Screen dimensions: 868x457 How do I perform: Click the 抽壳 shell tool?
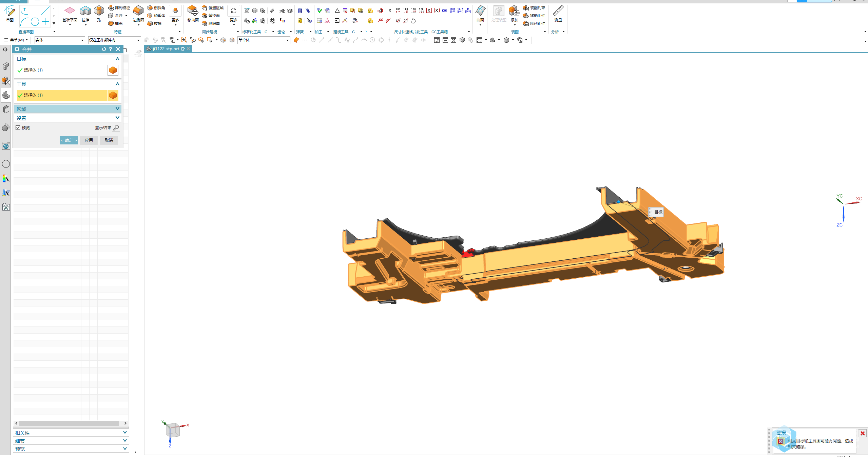[115, 23]
